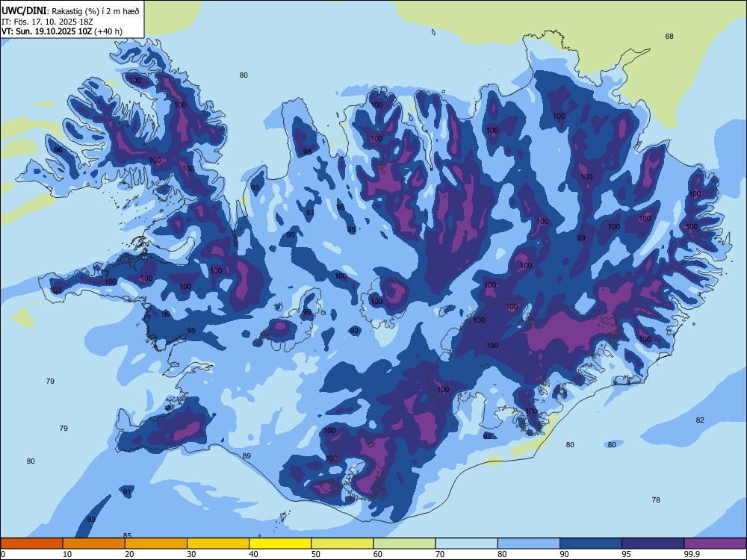Click the dark orange 0–10 legend swatch
This screenshot has width=747, height=560.
[31, 544]
